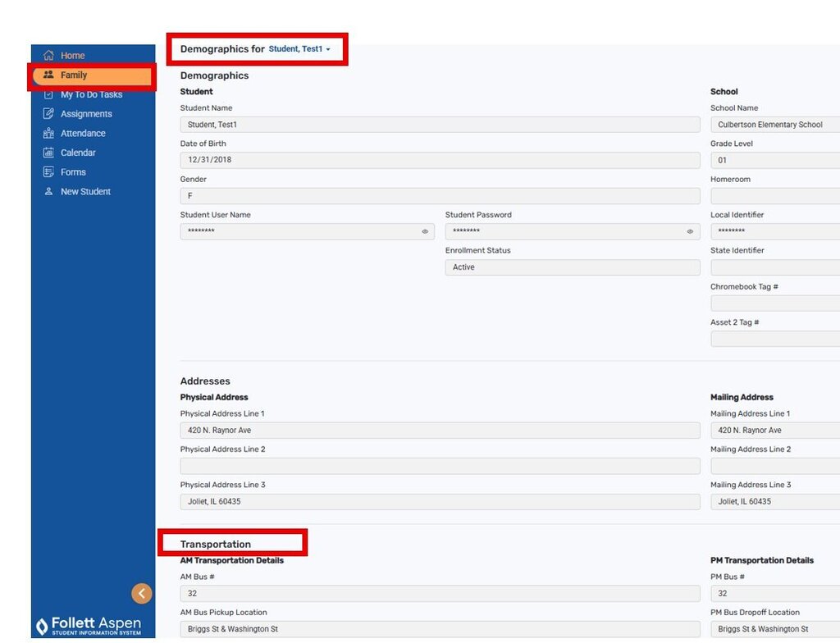Click the Home house icon in sidebar
This screenshot has width=840, height=643.
pyautogui.click(x=48, y=55)
